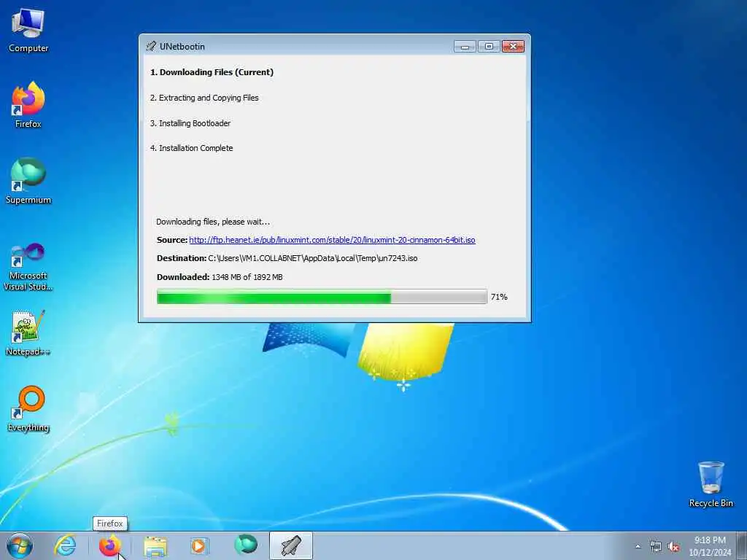The height and width of the screenshot is (560, 747).
Task: Click the '3. Installing Bootloader' step
Action: (190, 123)
